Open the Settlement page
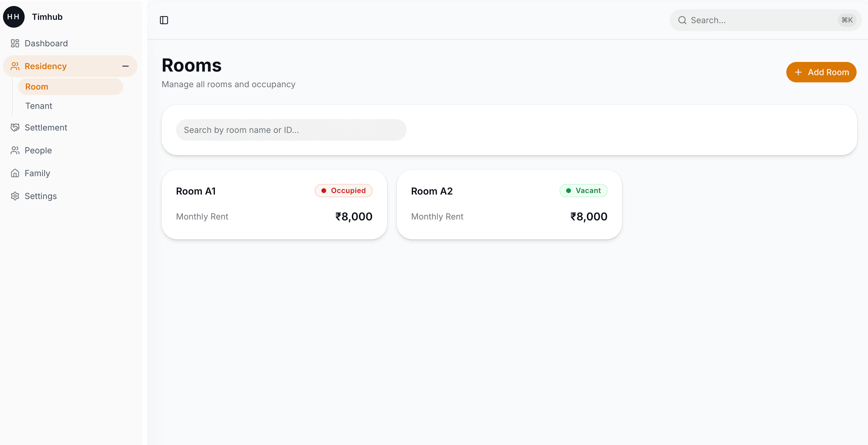This screenshot has height=445, width=868. 70,127
